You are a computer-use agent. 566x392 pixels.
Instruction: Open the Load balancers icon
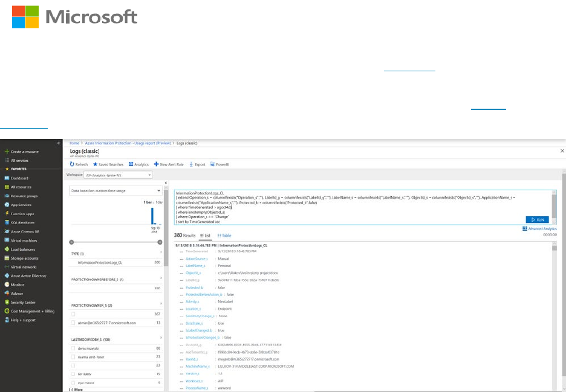[x=7, y=249]
